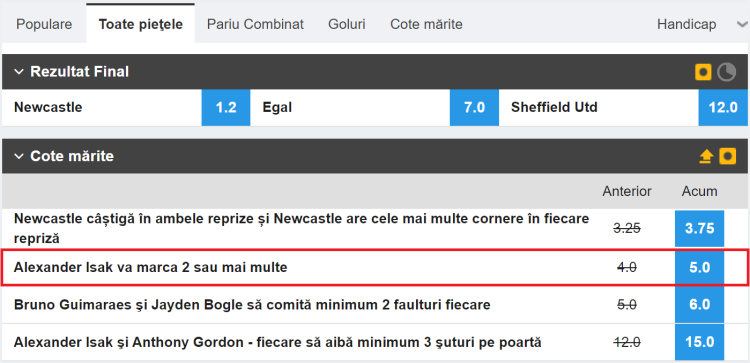Select the Toate pieţele tab
750x363 pixels.
click(x=141, y=23)
